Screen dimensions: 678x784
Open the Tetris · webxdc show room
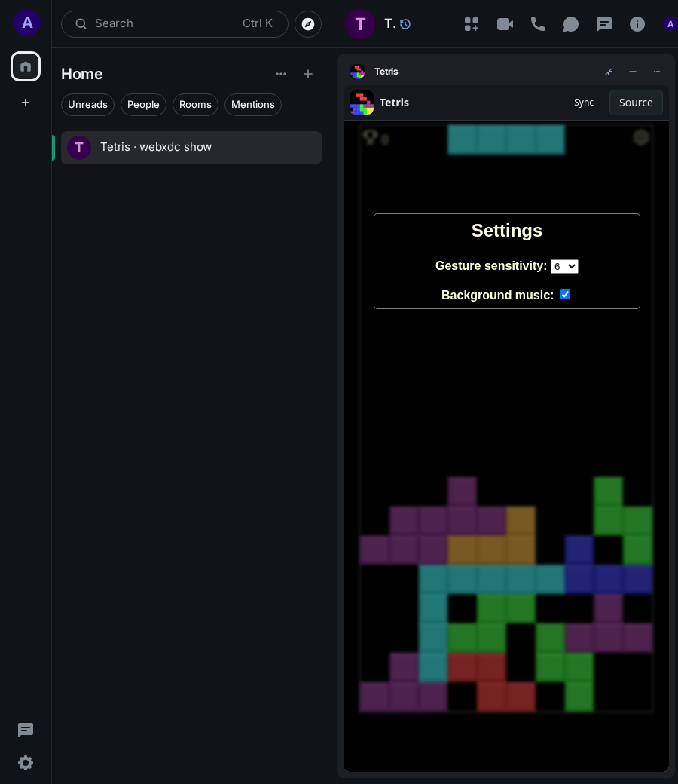(191, 148)
